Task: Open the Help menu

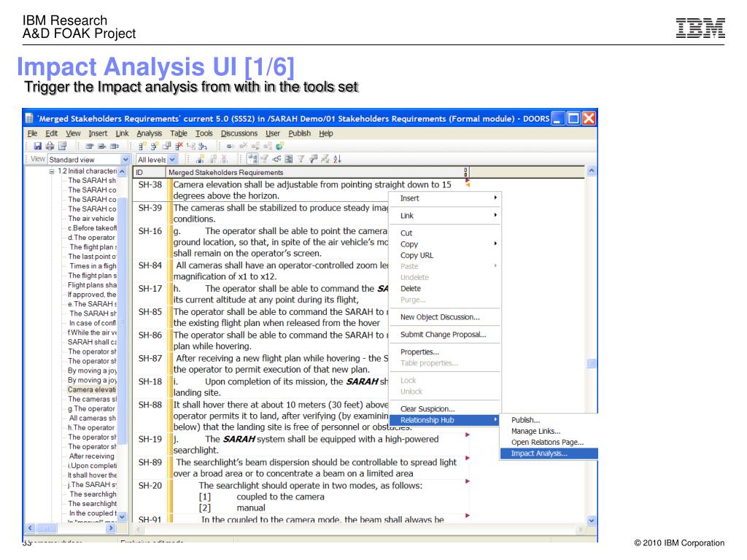Action: (x=326, y=133)
